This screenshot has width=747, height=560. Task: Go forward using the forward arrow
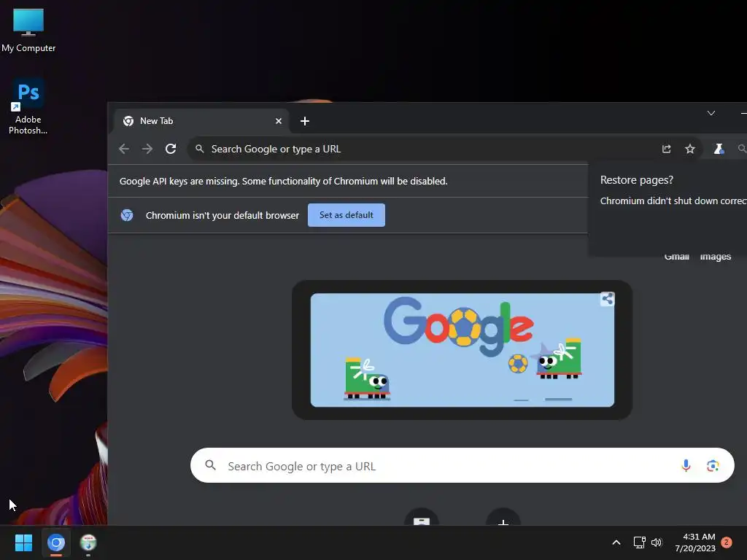147,149
